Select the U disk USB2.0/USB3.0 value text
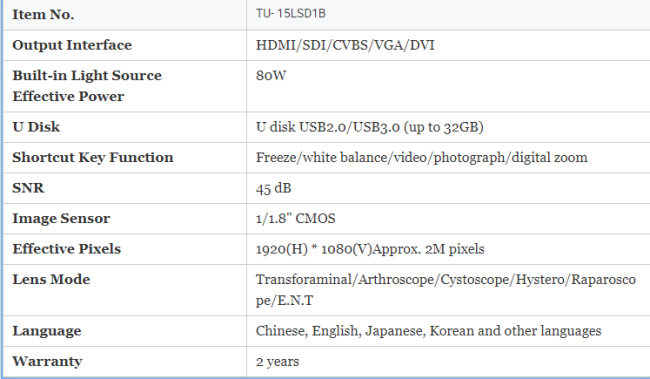The width and height of the screenshot is (650, 379). pos(369,127)
